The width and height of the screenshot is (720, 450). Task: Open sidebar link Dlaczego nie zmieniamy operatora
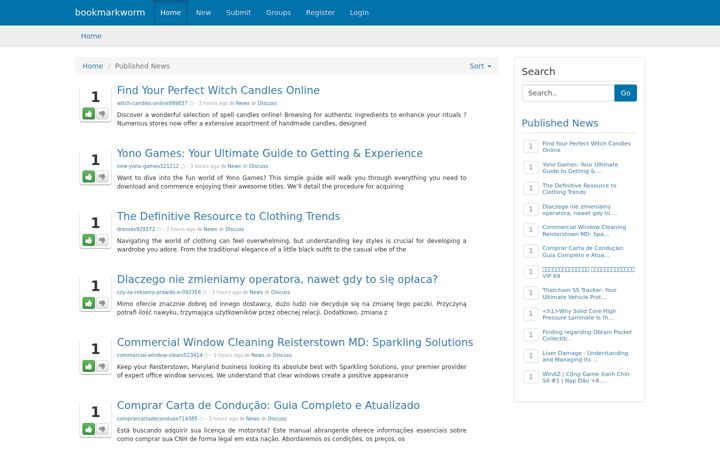coord(579,210)
